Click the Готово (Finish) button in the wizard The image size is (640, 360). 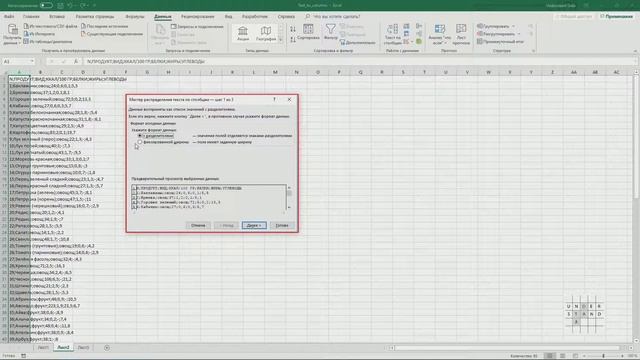282,225
